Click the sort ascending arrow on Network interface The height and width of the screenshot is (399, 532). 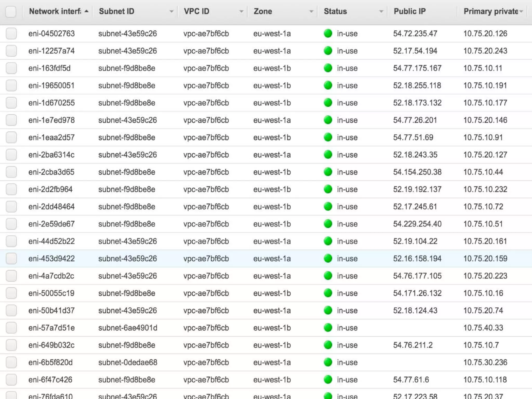pos(87,11)
